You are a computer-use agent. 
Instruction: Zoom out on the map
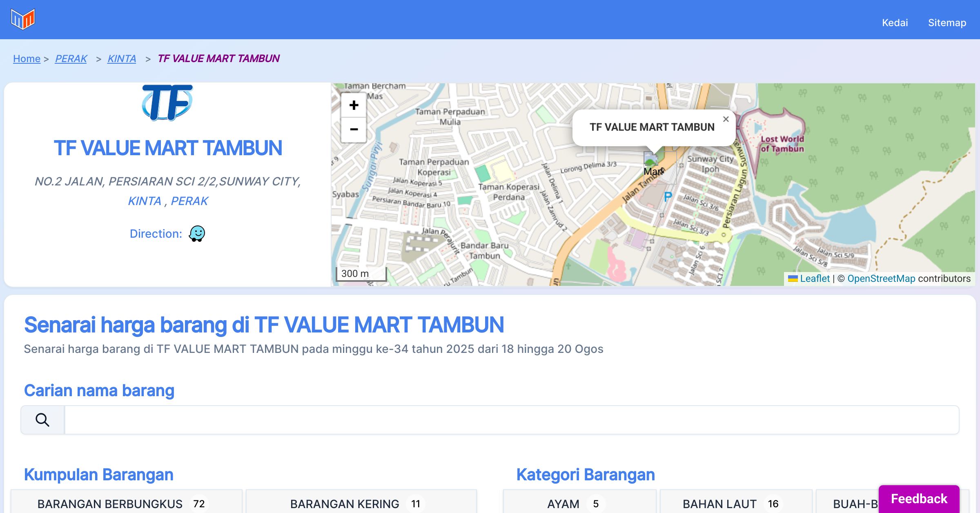pos(354,129)
